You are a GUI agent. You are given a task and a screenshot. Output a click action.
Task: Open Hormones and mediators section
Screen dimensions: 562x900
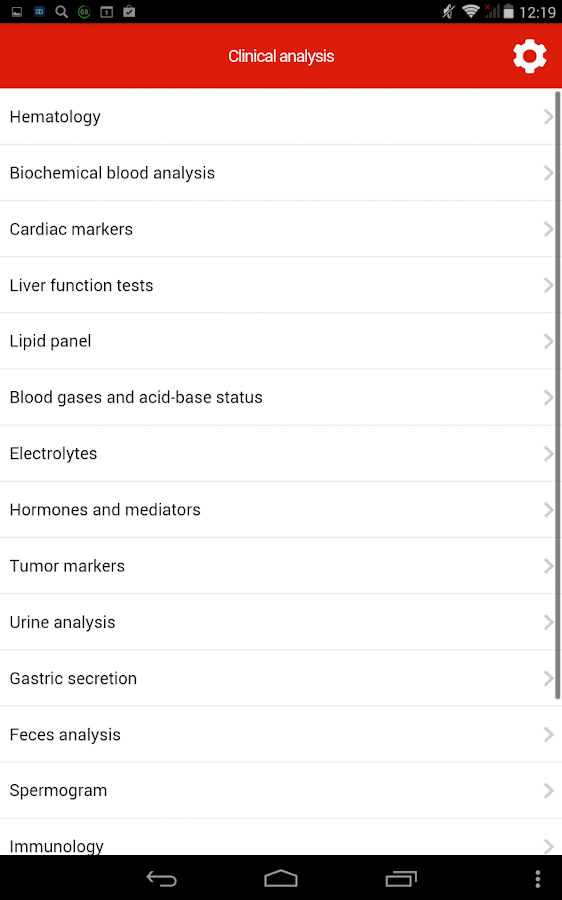click(278, 510)
